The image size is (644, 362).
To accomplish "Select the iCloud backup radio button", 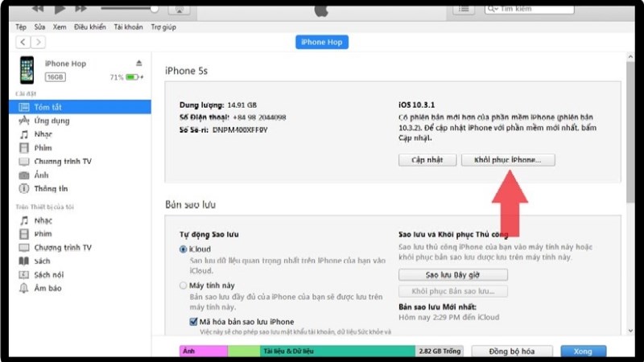I will (184, 249).
